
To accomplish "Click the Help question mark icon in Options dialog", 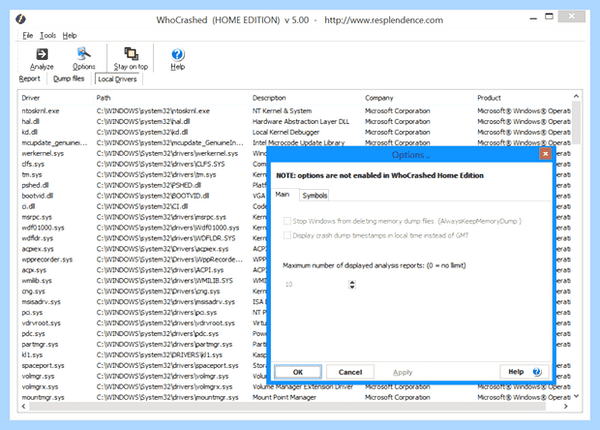I will 537,372.
